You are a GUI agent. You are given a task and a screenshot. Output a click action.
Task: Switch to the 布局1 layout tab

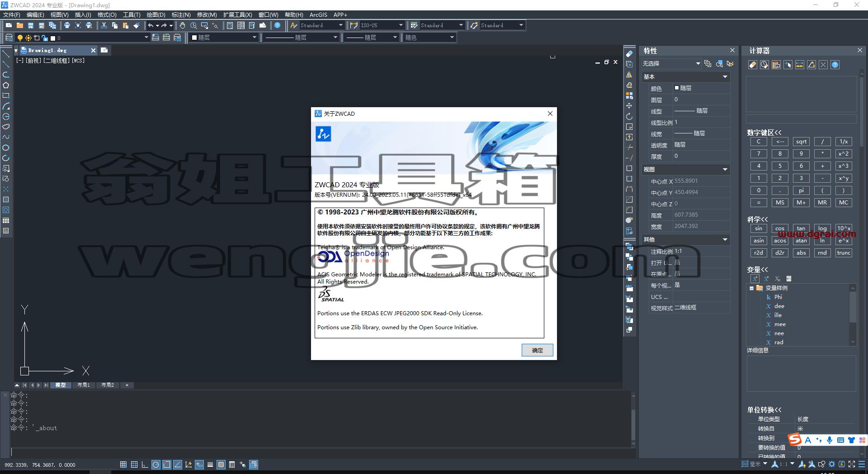(84, 385)
